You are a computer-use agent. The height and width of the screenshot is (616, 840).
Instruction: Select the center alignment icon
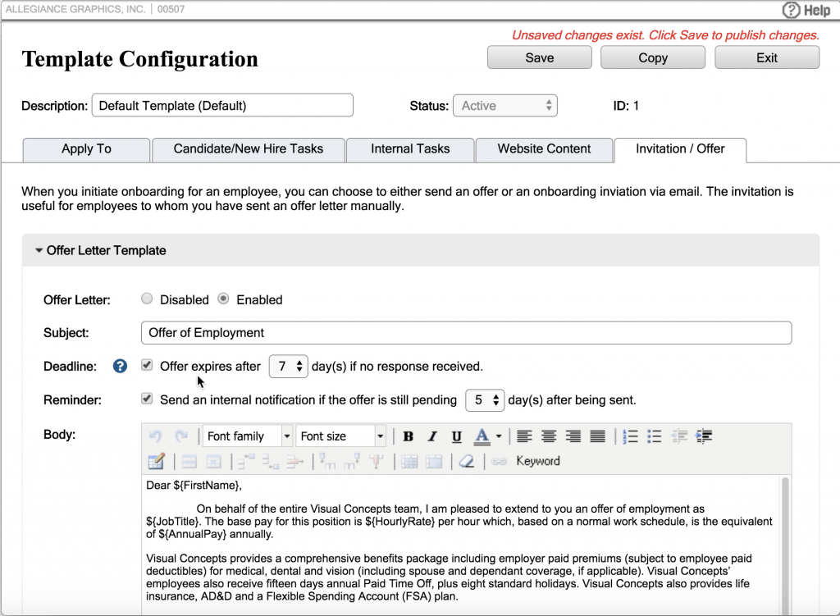(x=548, y=436)
